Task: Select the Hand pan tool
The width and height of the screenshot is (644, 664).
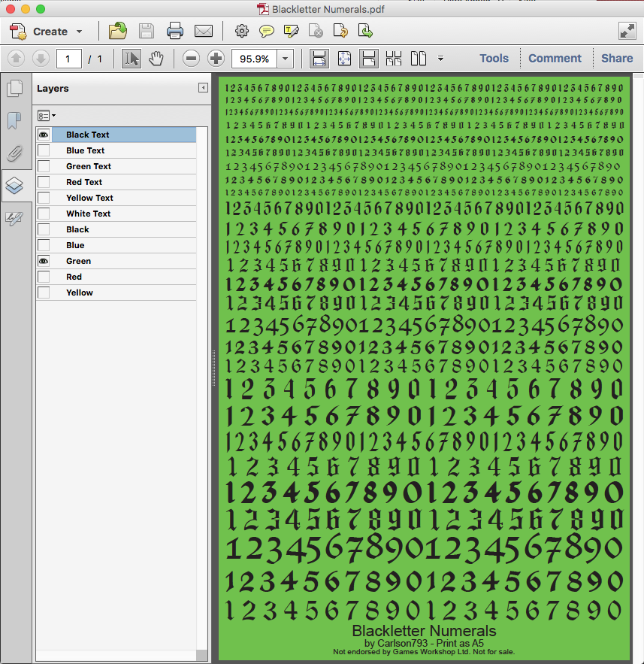Action: point(156,59)
